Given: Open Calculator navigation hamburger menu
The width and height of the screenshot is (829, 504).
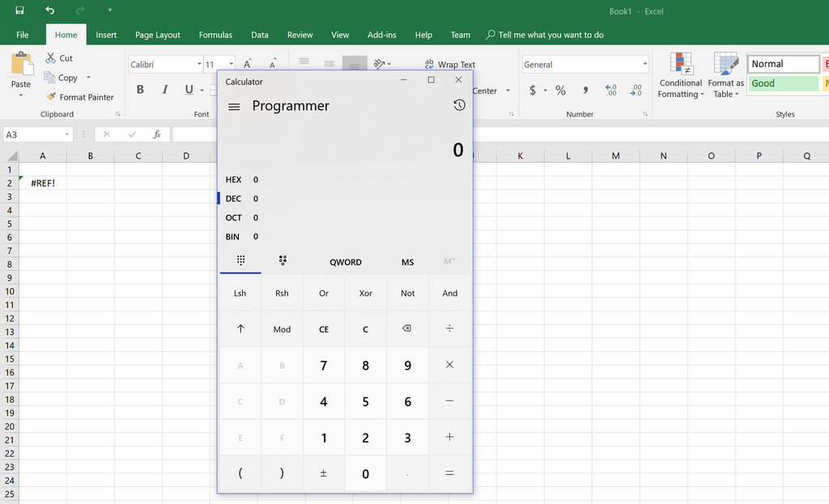Looking at the screenshot, I should coord(234,107).
